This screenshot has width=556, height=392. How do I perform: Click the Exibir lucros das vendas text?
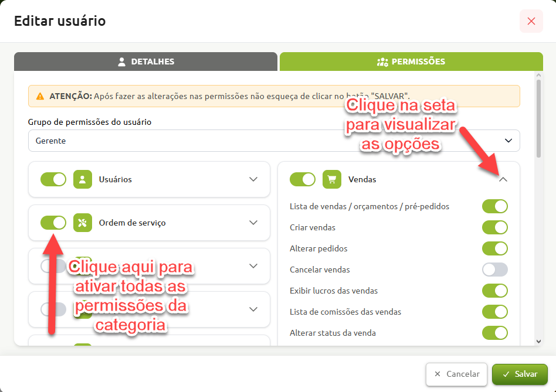[334, 291]
